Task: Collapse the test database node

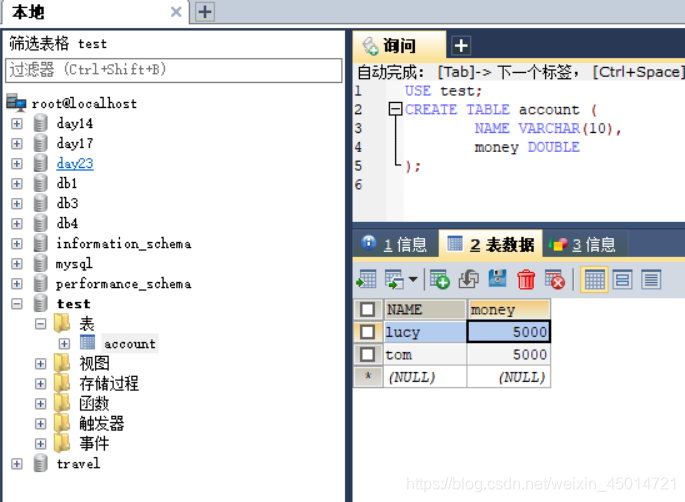Action: (17, 304)
